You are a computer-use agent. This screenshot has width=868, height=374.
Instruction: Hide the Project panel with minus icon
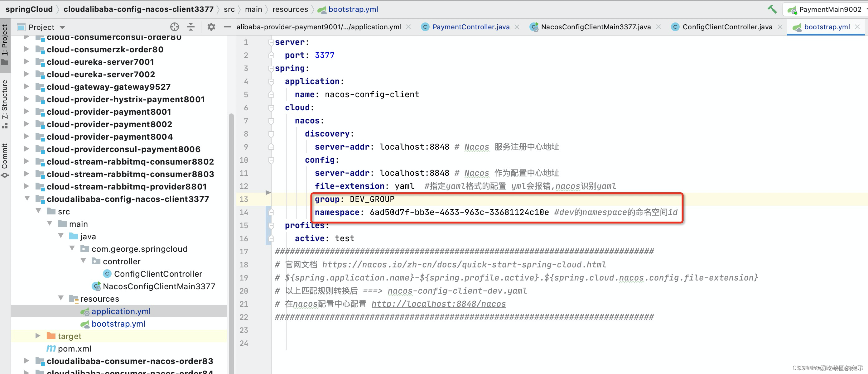click(228, 27)
